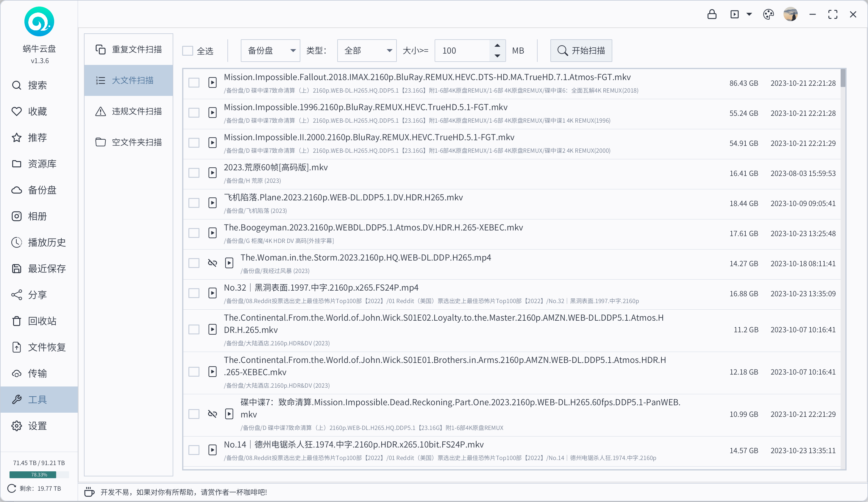Switch to 空文件夹扫描 tab
The height and width of the screenshot is (502, 868).
(x=129, y=142)
